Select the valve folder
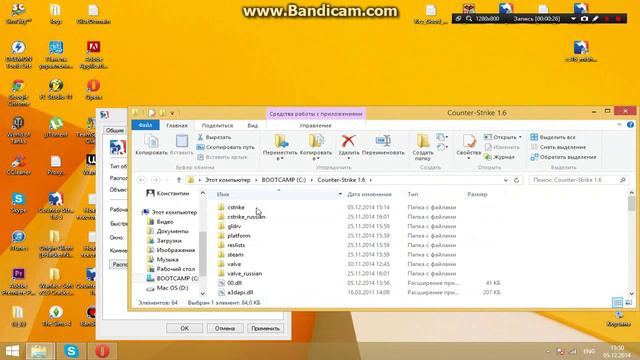This screenshot has width=640, height=360. [234, 264]
